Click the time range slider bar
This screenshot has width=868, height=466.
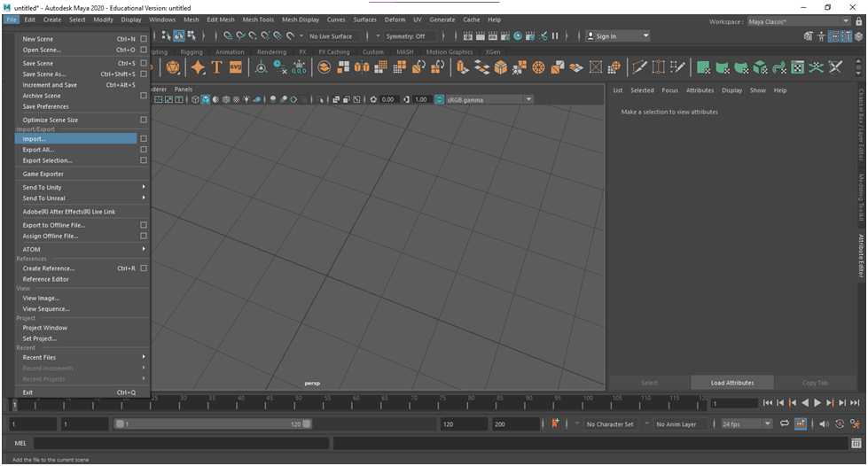[x=213, y=424]
